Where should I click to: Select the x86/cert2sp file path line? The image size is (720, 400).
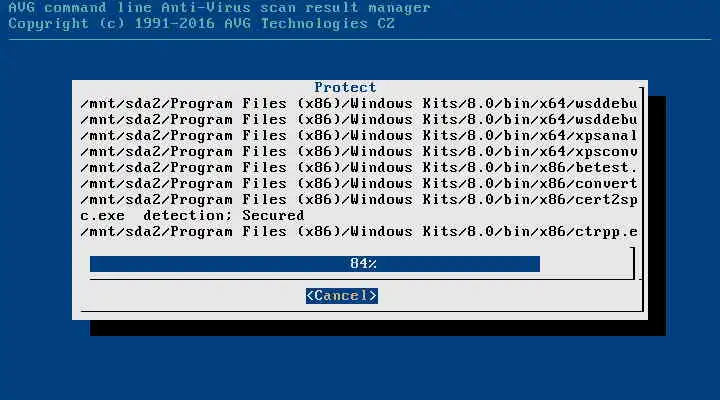pos(359,200)
